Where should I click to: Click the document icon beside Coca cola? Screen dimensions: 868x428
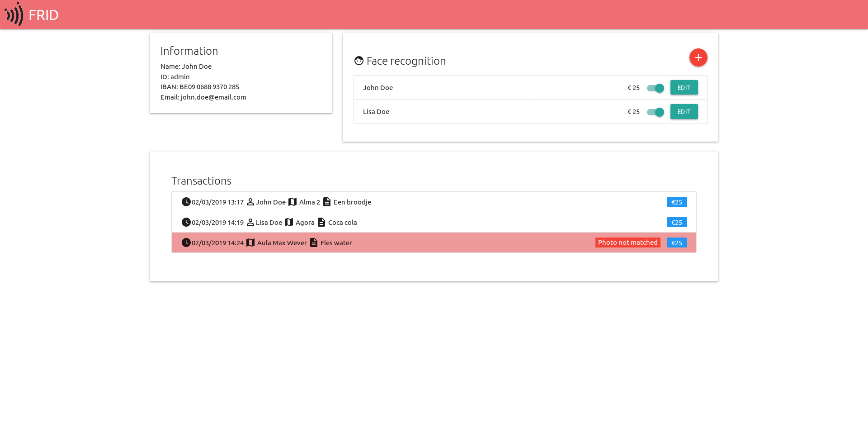tap(321, 222)
